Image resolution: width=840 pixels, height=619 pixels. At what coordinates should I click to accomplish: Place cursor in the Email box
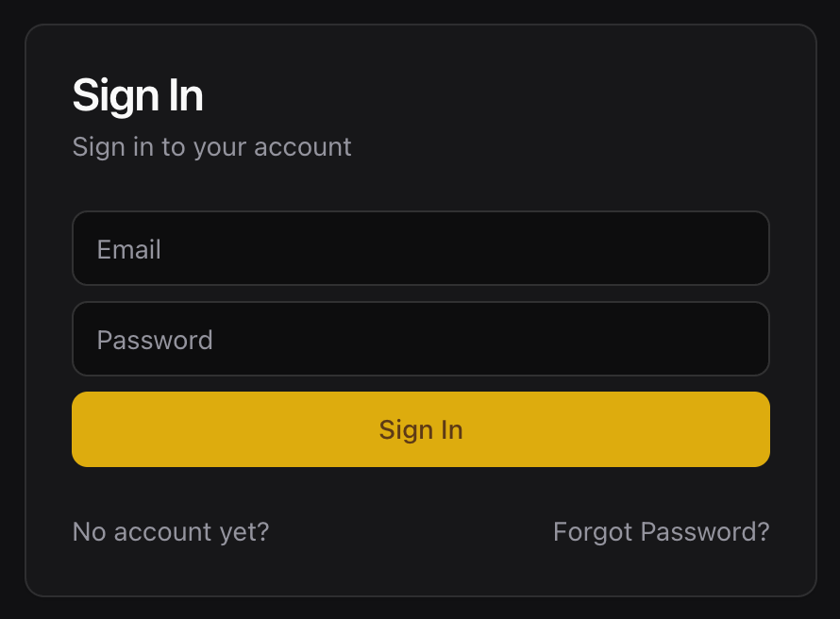click(x=420, y=248)
